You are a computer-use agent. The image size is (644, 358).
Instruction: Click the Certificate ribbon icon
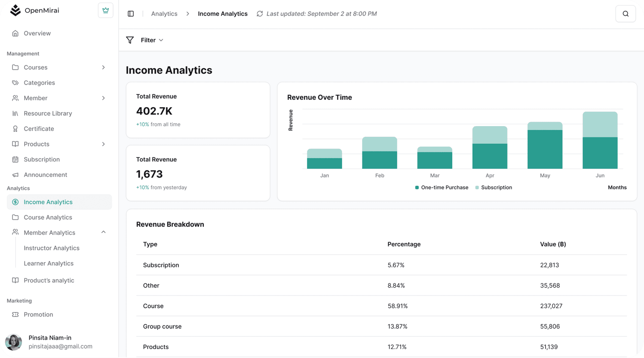click(x=15, y=129)
